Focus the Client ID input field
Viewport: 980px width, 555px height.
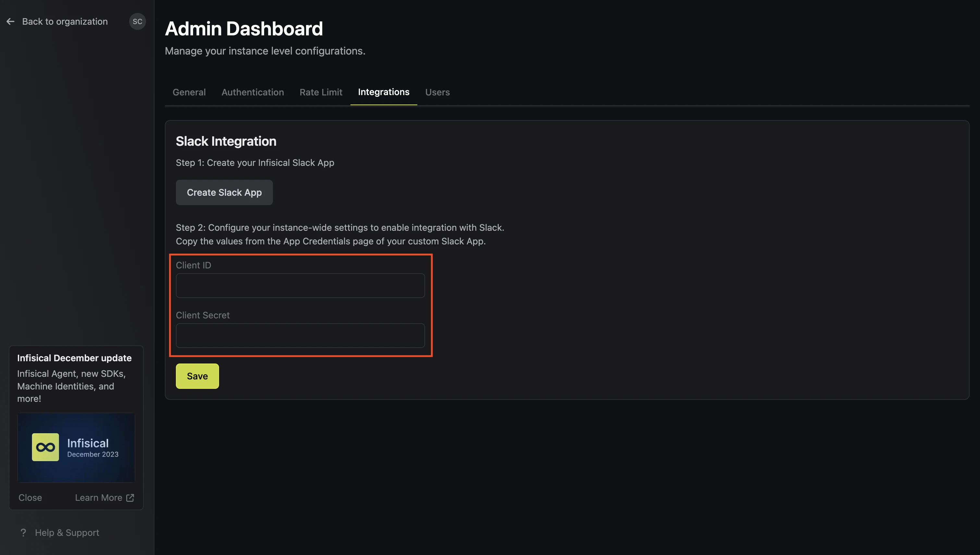(x=300, y=286)
